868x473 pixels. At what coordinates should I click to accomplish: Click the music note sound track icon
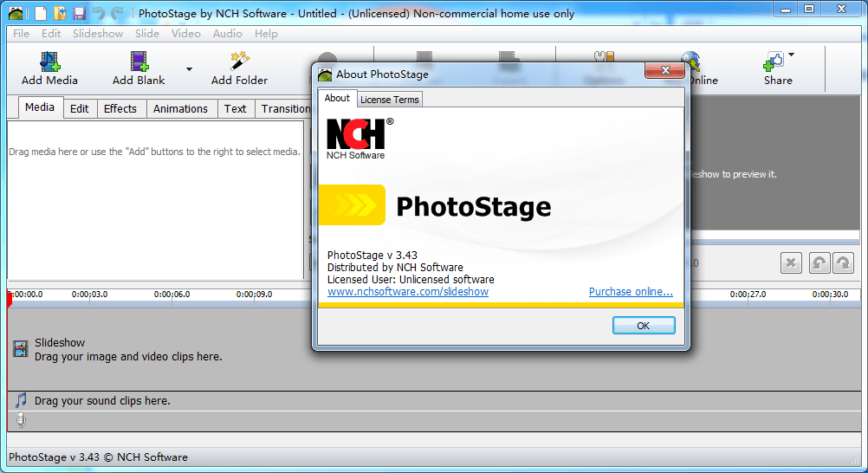pos(21,400)
